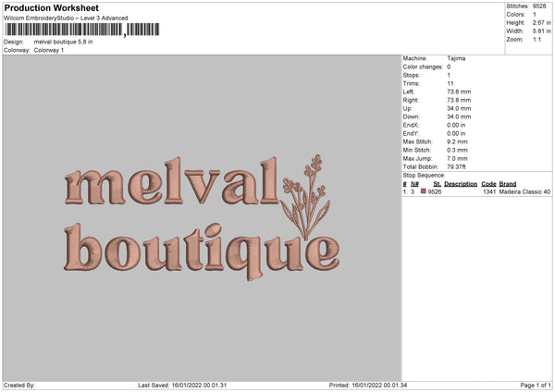
Task: Click the Wilcom EmbroideryStudio Level 3 Advanced text
Action: (66, 18)
